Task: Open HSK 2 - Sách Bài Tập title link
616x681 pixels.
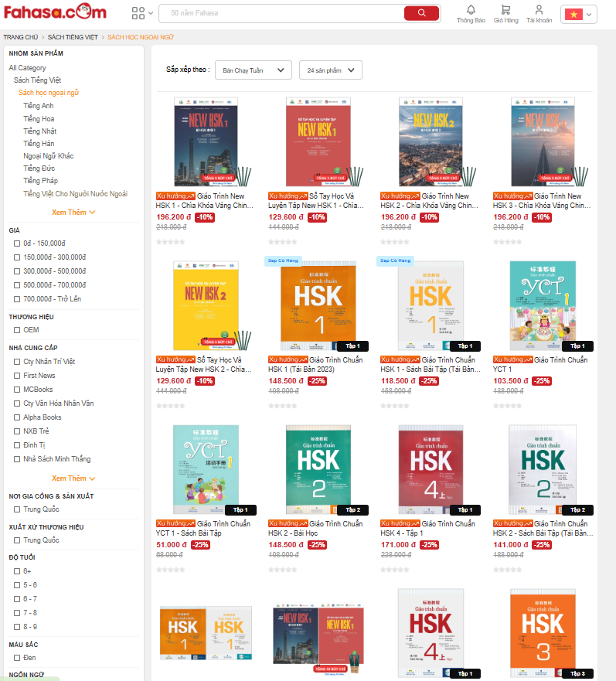Action: 543,528
